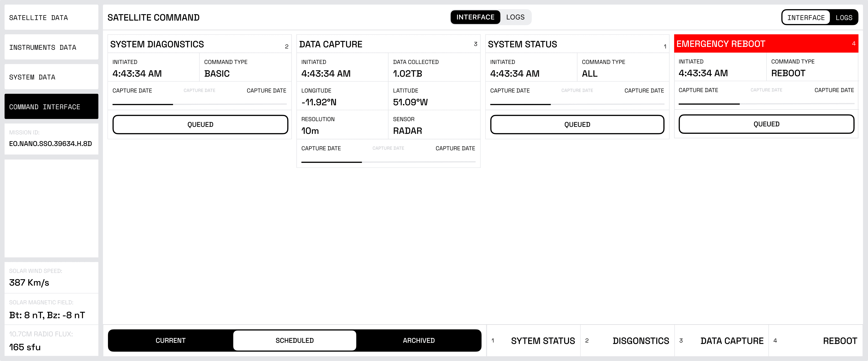Click Data Capture card progress bar

(x=388, y=162)
